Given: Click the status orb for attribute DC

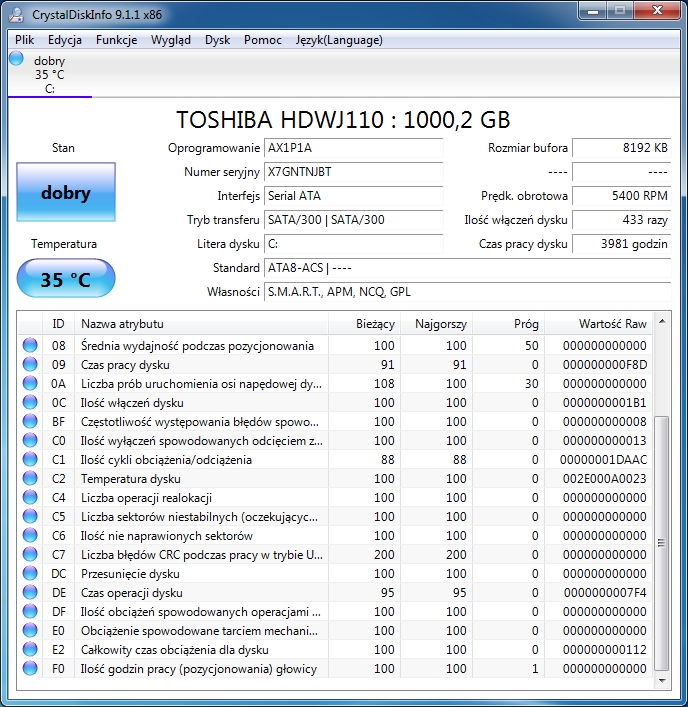Looking at the screenshot, I should click(30, 574).
